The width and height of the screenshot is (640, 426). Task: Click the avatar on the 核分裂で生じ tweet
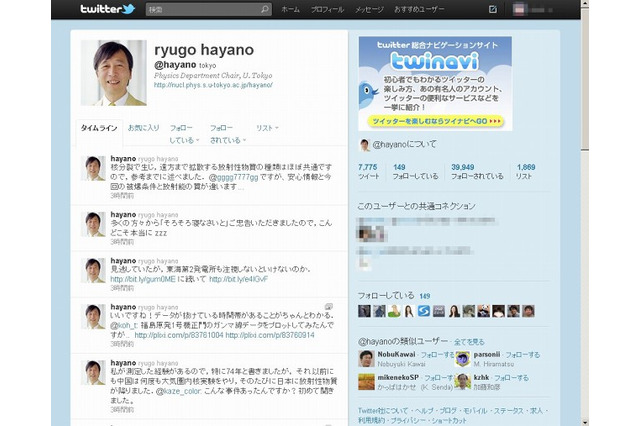click(93, 168)
